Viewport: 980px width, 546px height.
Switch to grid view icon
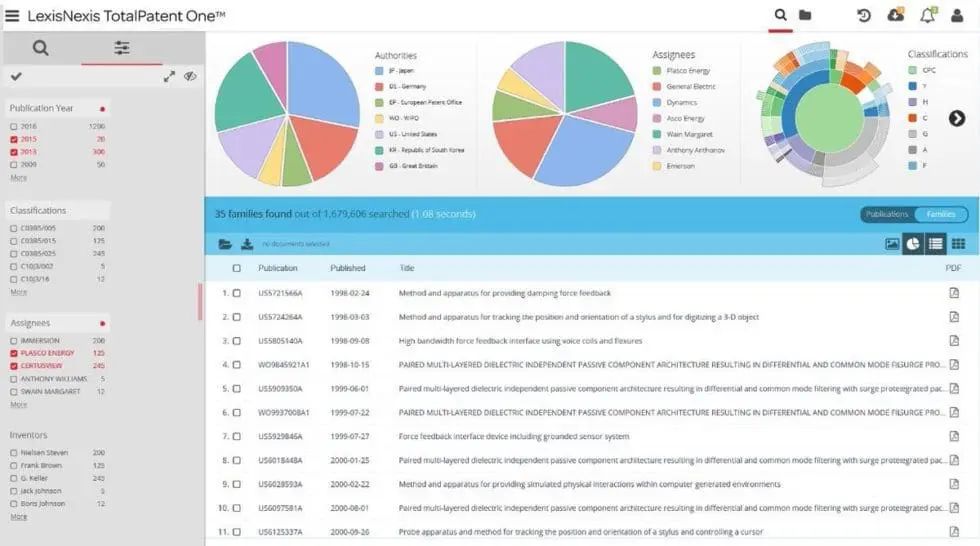coord(958,244)
